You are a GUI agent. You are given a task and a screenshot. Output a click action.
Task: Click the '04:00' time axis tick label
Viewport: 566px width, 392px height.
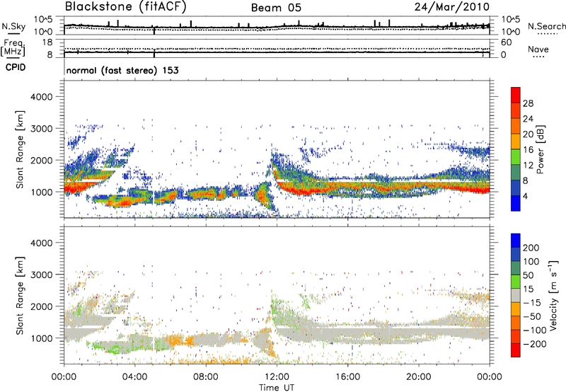click(x=135, y=377)
